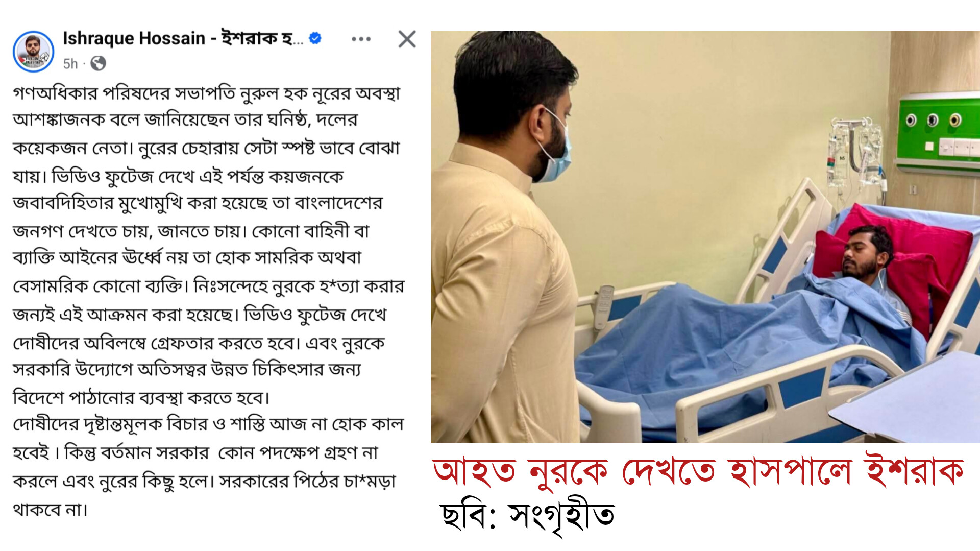The width and height of the screenshot is (980, 551).
Task: Click the white wall power socket plate
Action: point(959,147)
